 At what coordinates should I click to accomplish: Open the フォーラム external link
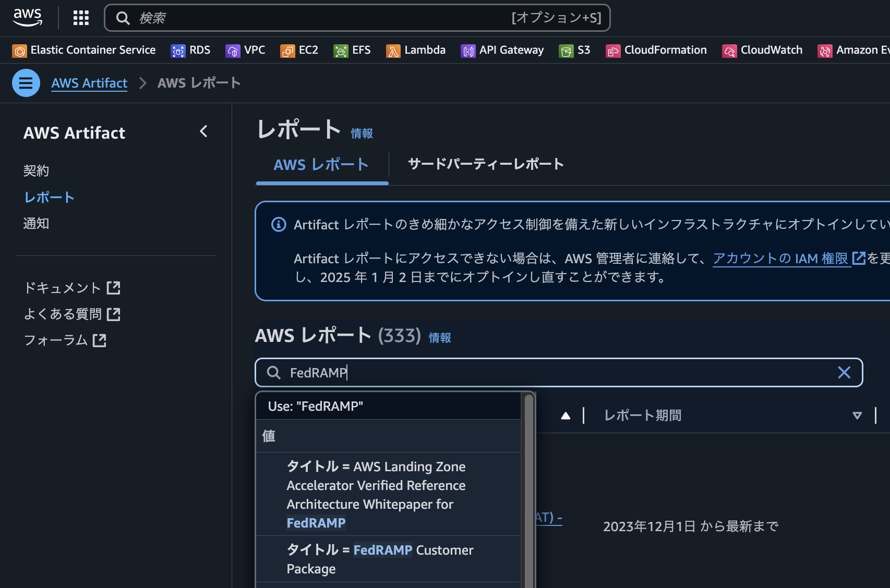tap(56, 340)
